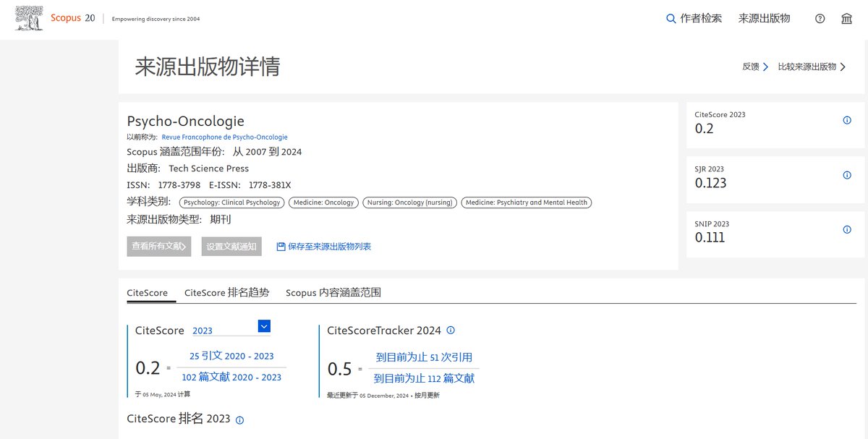Click the 查看所有文献 button
Image resolution: width=868 pixels, height=439 pixels.
[x=159, y=246]
